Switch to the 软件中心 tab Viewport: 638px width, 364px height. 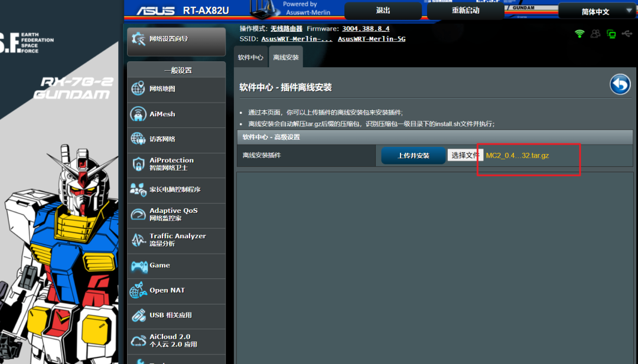250,57
